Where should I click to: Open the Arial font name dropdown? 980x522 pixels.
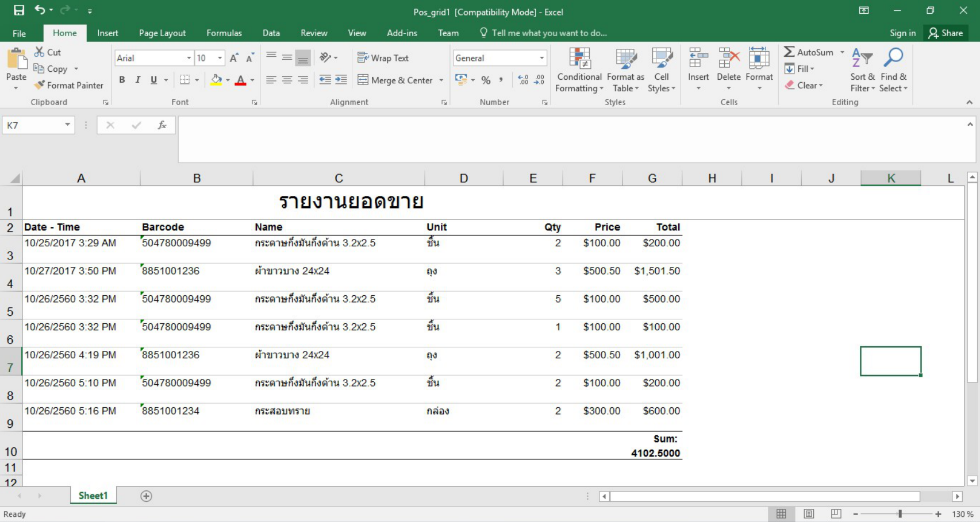coord(189,58)
